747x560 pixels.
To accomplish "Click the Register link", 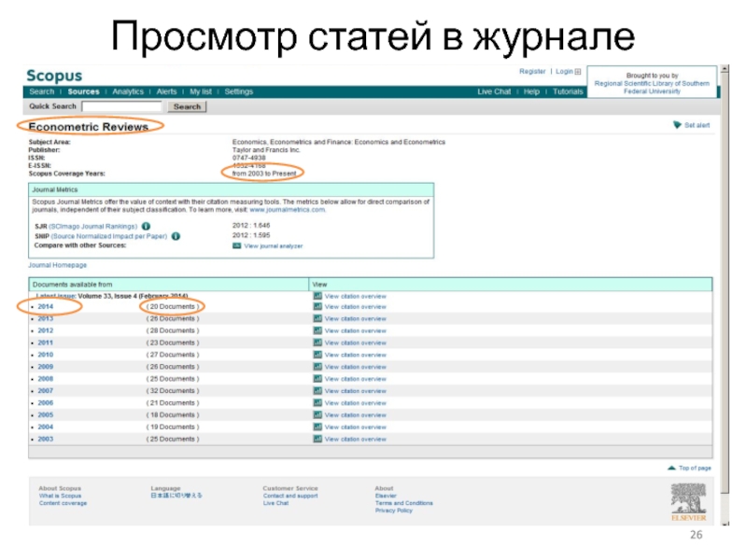I will click(x=532, y=72).
